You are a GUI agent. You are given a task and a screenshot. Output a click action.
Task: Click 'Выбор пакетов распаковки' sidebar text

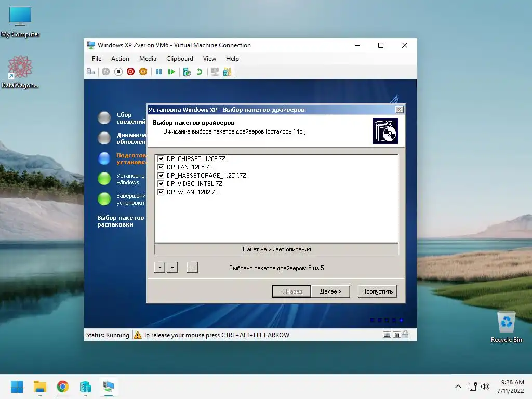tap(121, 221)
